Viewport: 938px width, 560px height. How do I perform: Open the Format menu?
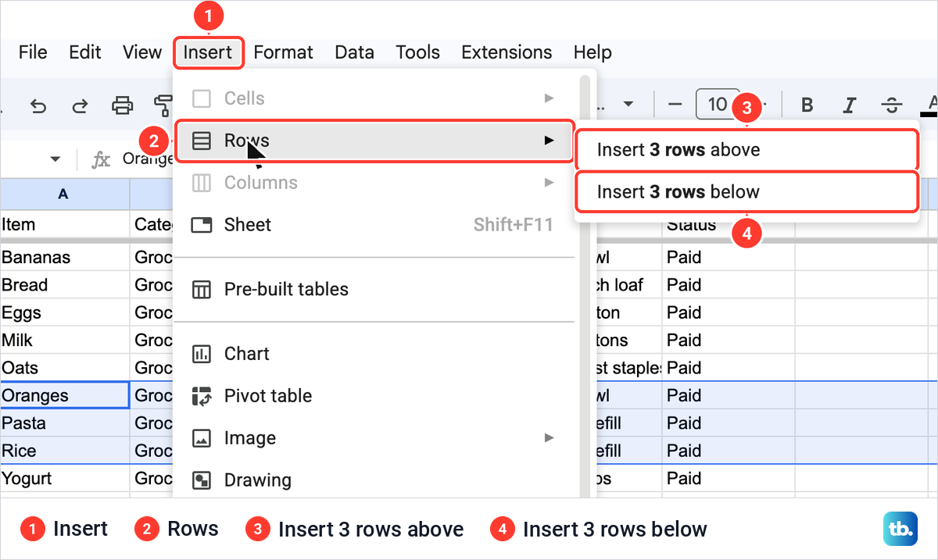tap(284, 52)
